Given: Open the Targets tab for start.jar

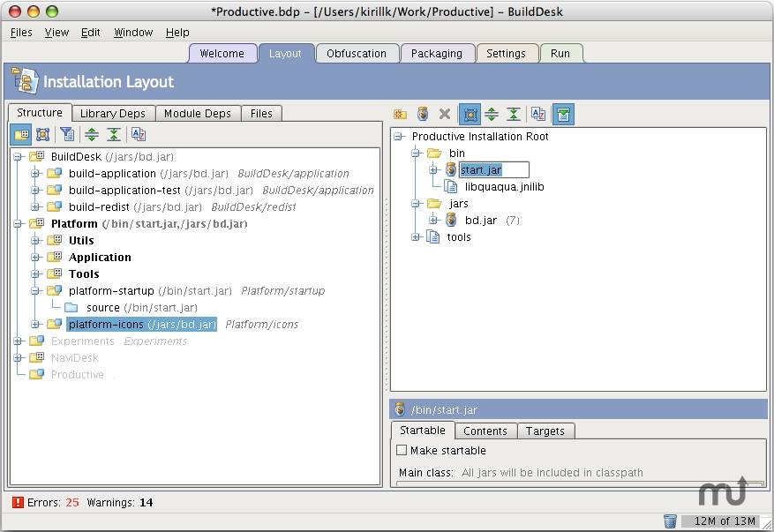Looking at the screenshot, I should [545, 431].
